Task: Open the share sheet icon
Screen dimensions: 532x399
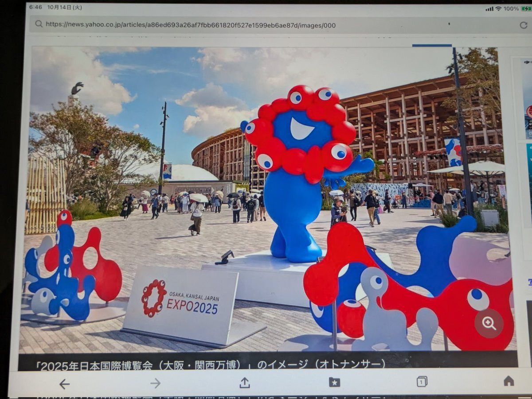Action: tap(245, 383)
